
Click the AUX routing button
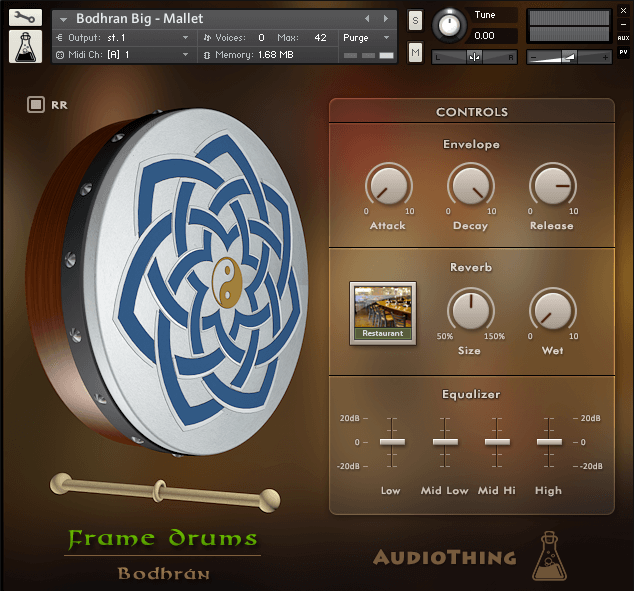point(623,38)
